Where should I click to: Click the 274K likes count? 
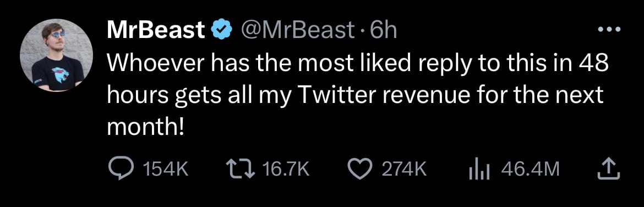pos(405,169)
